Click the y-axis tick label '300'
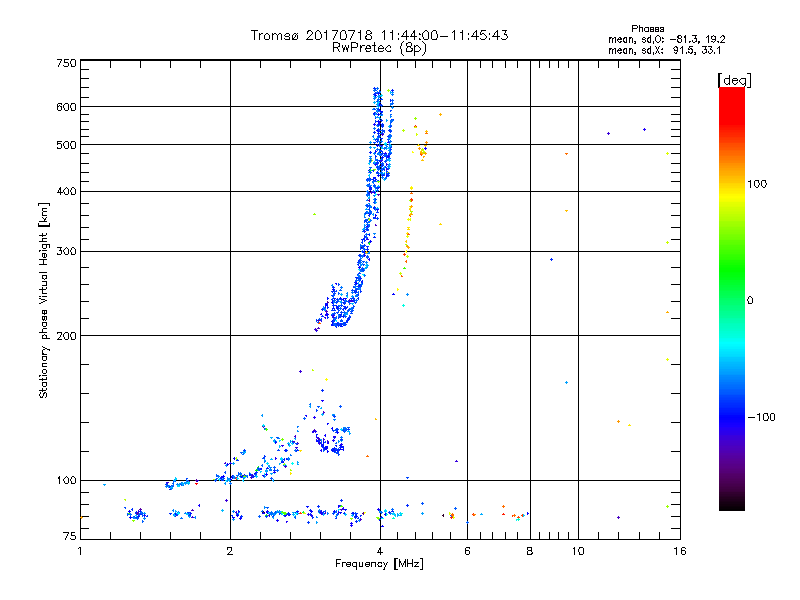The width and height of the screenshot is (800, 600). click(66, 252)
